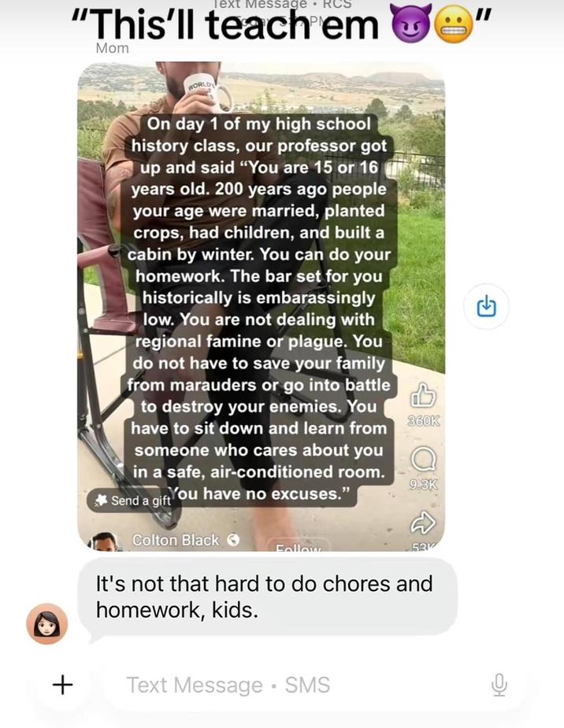Open the shared video thumbnail
564x728 pixels.
click(x=261, y=306)
